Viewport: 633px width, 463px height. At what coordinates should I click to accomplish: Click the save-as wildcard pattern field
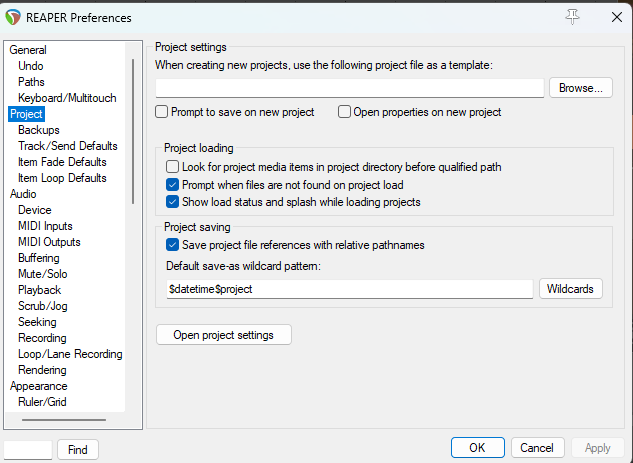tap(350, 289)
